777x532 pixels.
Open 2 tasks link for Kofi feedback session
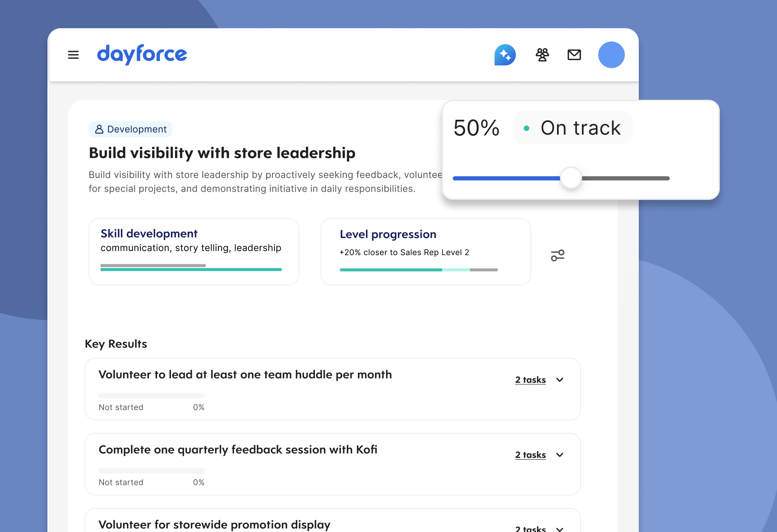click(x=530, y=455)
